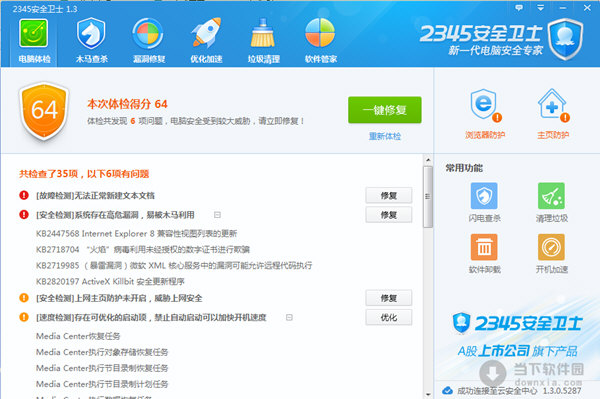
Task: Select Media Center执行对象存储恢复任务 entry
Action: click(x=102, y=352)
